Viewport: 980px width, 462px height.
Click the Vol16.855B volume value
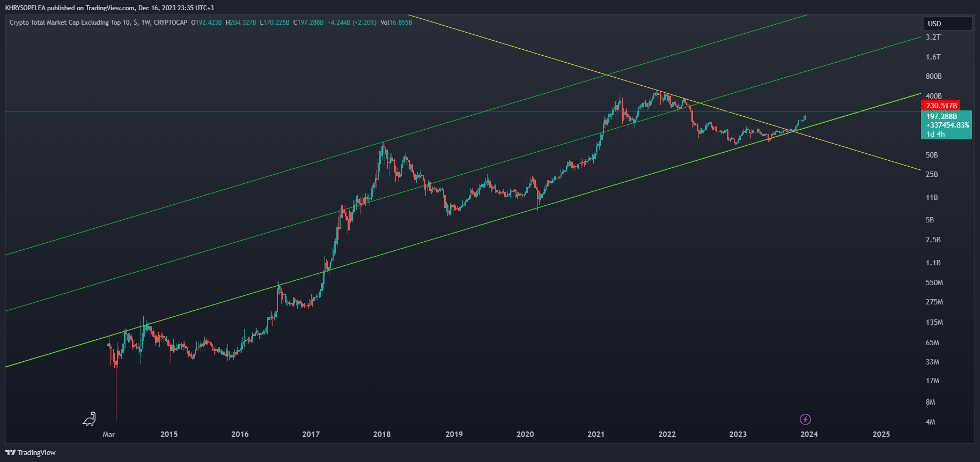pos(396,23)
